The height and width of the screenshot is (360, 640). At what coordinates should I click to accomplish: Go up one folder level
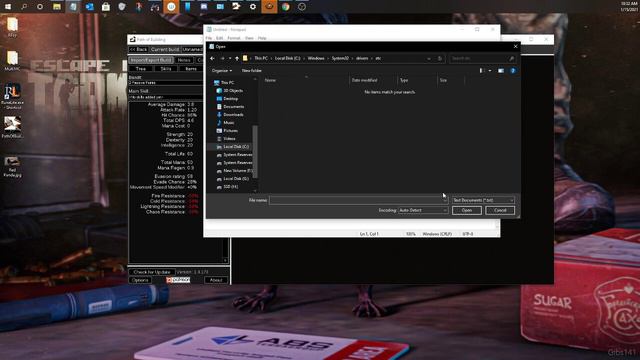237,58
